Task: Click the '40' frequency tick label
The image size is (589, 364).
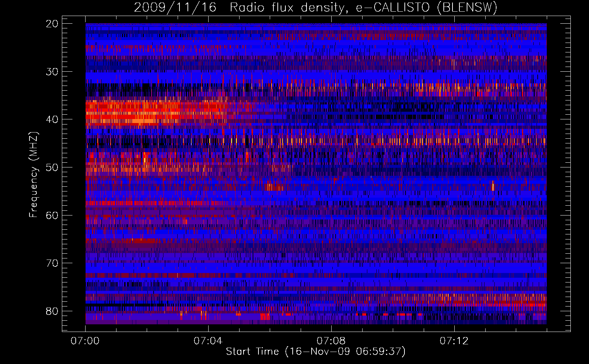Action: click(x=52, y=120)
